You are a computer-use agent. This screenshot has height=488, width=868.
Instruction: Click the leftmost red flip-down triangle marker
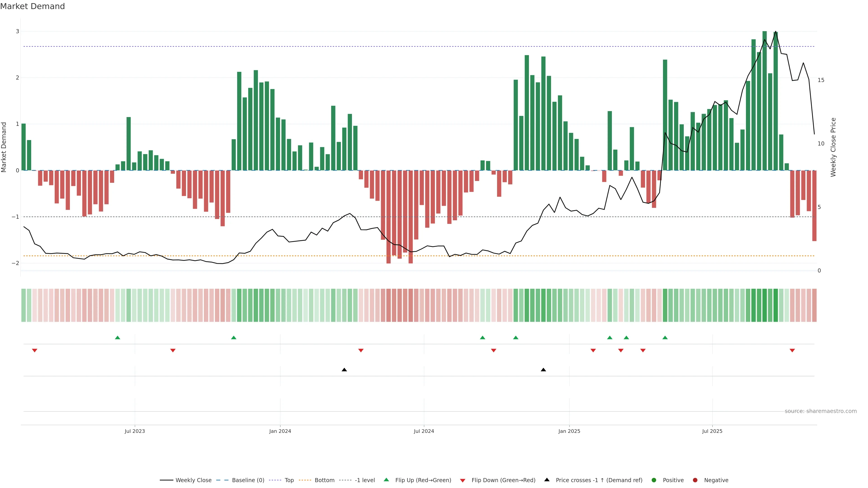tap(34, 351)
